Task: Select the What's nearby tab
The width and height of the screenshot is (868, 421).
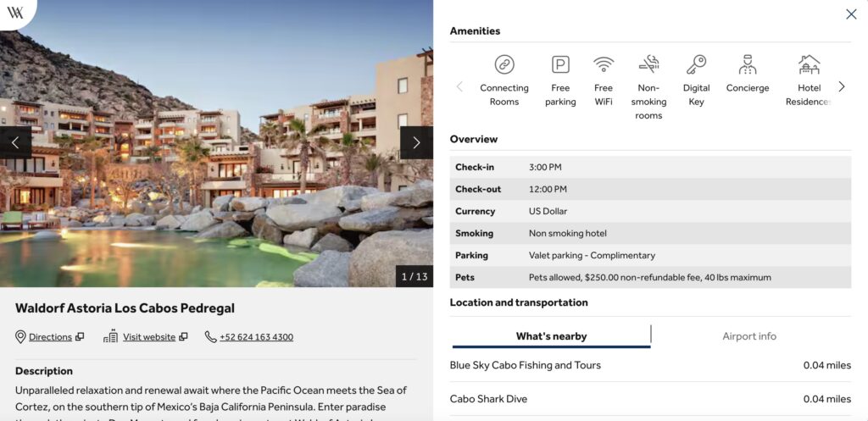Action: pos(551,336)
